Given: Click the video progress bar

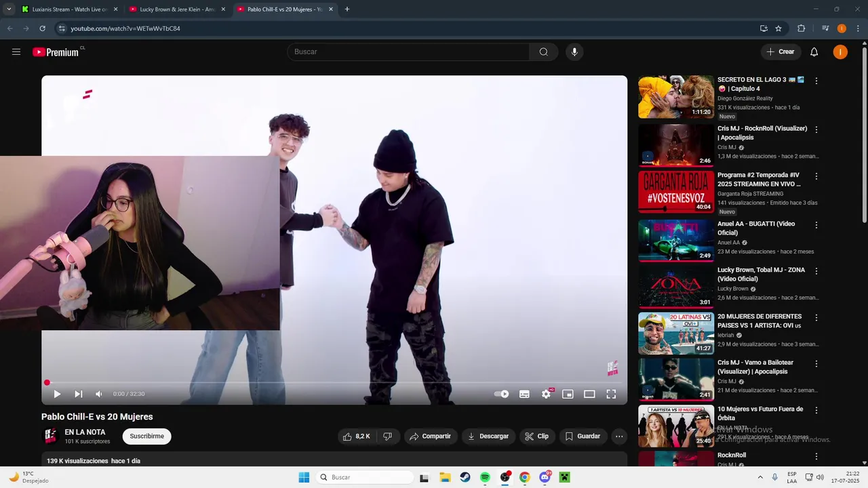Looking at the screenshot, I should pyautogui.click(x=334, y=382).
